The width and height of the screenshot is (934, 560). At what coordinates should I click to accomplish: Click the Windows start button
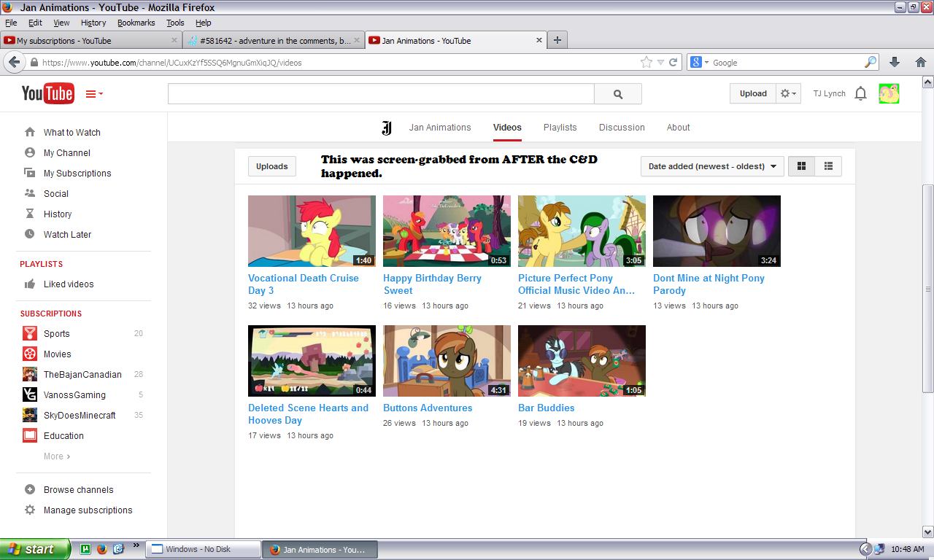[35, 549]
